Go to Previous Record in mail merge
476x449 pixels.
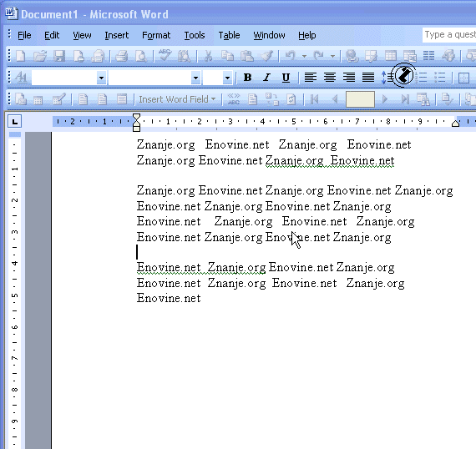click(335, 99)
